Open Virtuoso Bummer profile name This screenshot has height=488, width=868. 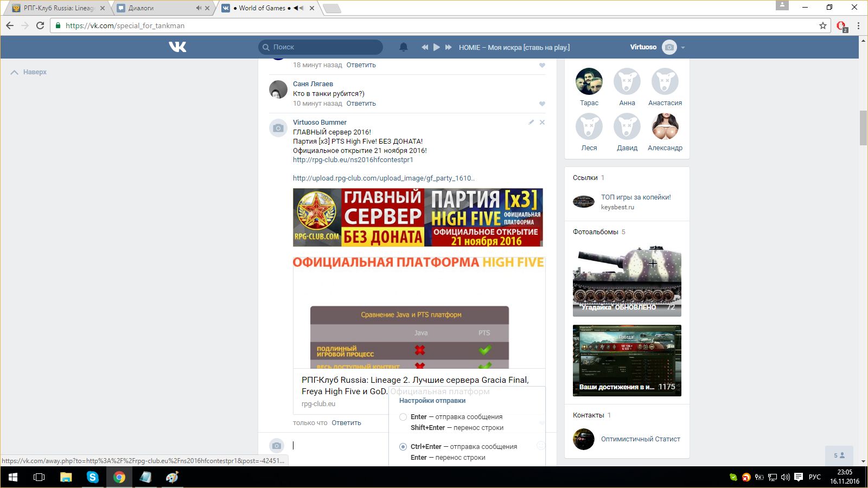click(x=320, y=123)
